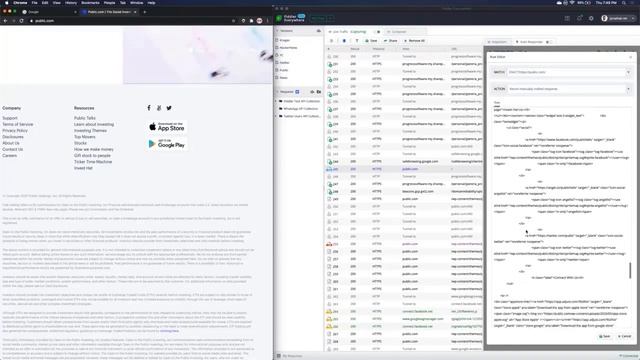
Task: Select session row with safebrowsing.google.com host
Action: coord(404,161)
